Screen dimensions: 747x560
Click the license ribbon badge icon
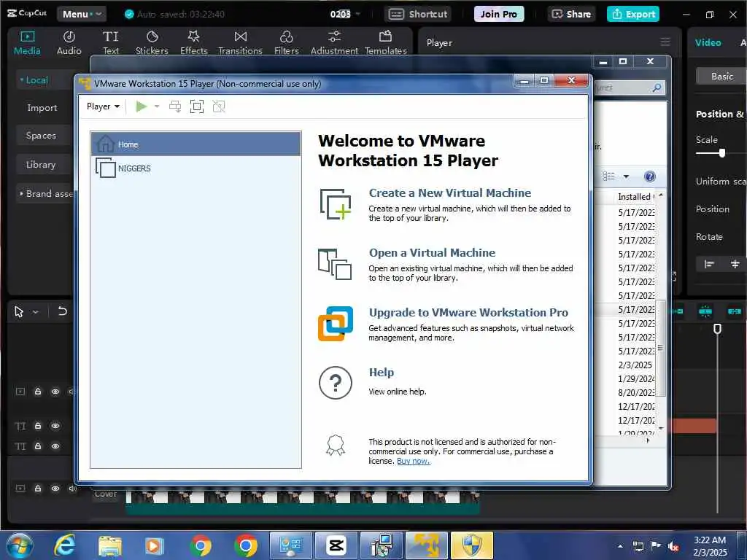click(336, 446)
